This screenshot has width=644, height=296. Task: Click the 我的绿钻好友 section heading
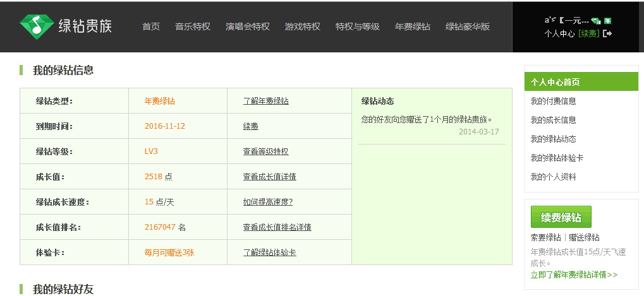click(x=63, y=290)
